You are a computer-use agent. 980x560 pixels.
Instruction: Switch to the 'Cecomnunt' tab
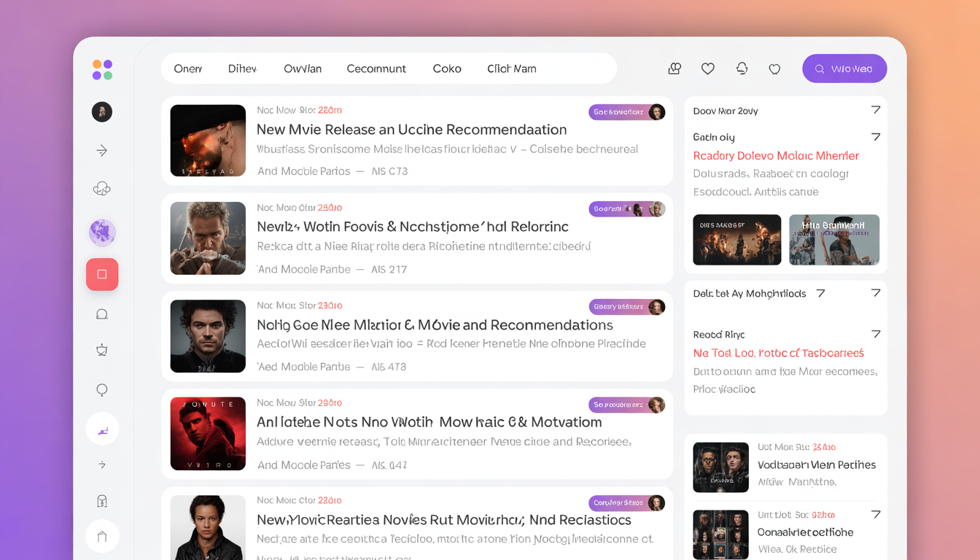[376, 69]
